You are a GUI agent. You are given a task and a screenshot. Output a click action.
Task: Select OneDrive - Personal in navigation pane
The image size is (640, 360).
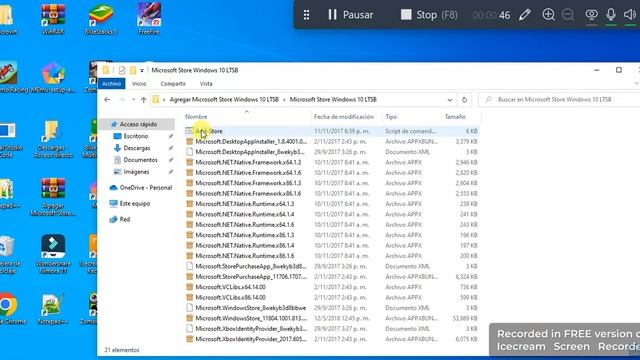coord(141,188)
